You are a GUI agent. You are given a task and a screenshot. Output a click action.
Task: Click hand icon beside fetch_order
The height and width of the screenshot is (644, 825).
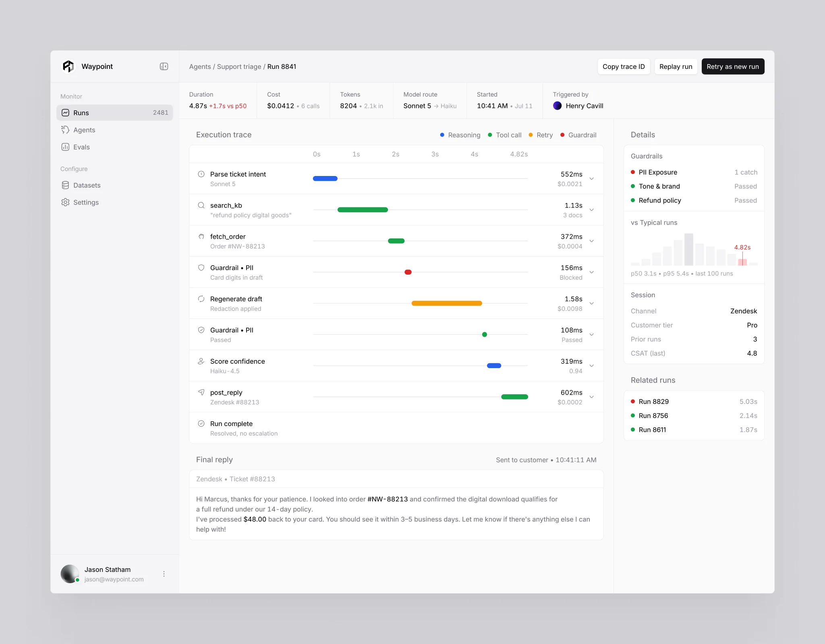[x=201, y=236]
